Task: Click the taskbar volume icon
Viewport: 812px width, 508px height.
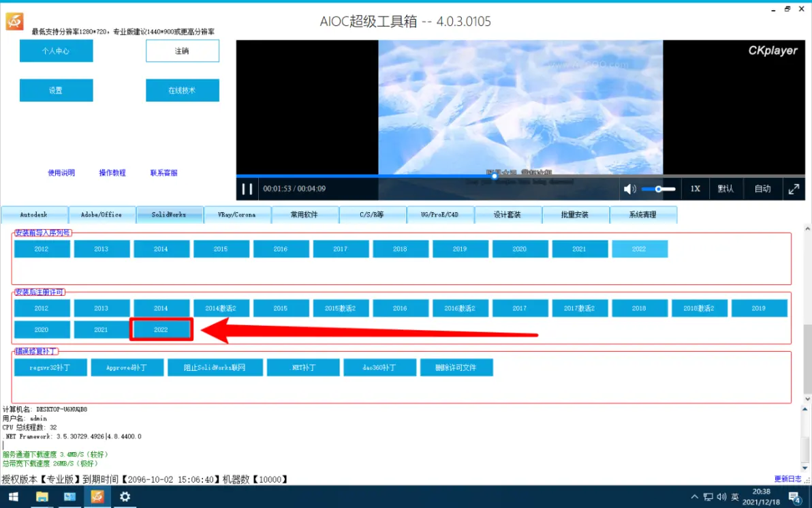Action: [722, 496]
